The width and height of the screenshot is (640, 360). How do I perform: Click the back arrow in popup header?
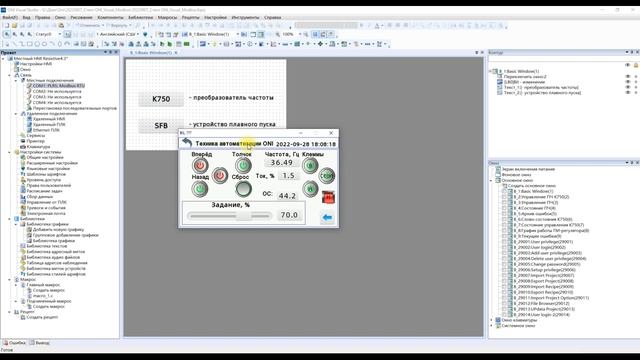click(x=187, y=143)
